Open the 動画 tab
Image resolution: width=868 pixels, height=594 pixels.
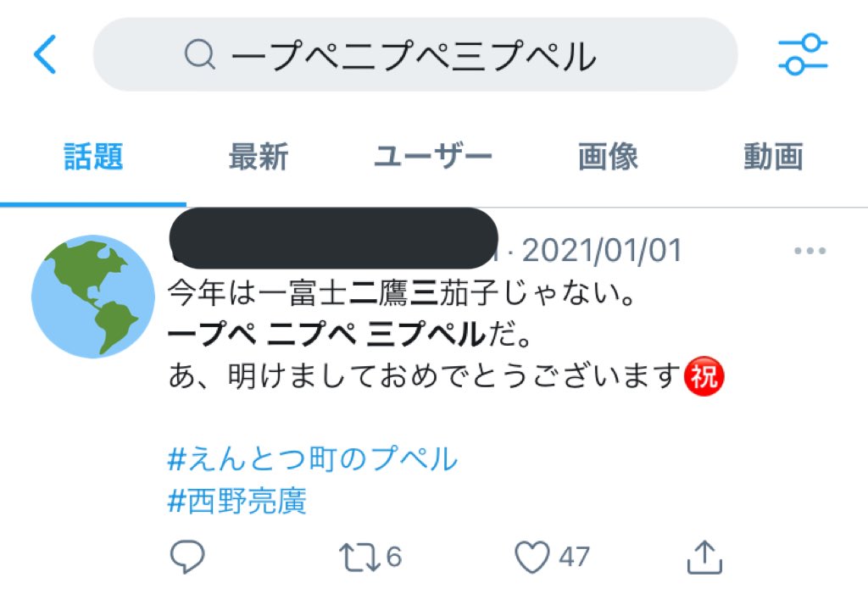click(x=773, y=156)
